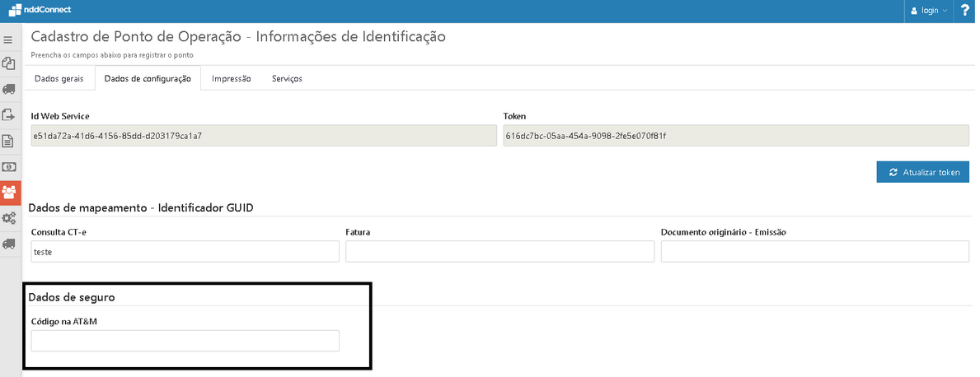The image size is (980, 377).
Task: Open the money bill sidebar icon
Action: [x=8, y=166]
